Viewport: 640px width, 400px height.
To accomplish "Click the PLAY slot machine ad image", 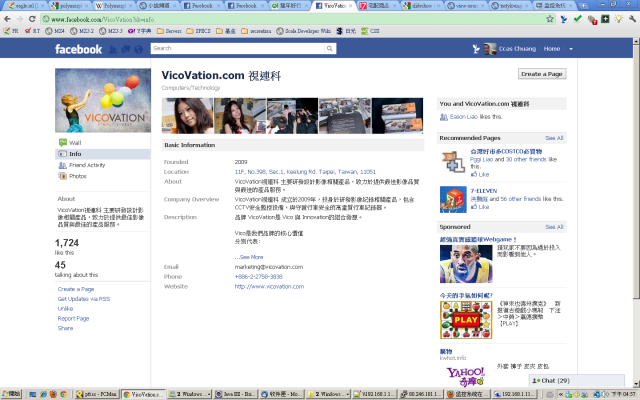I will click(466, 320).
